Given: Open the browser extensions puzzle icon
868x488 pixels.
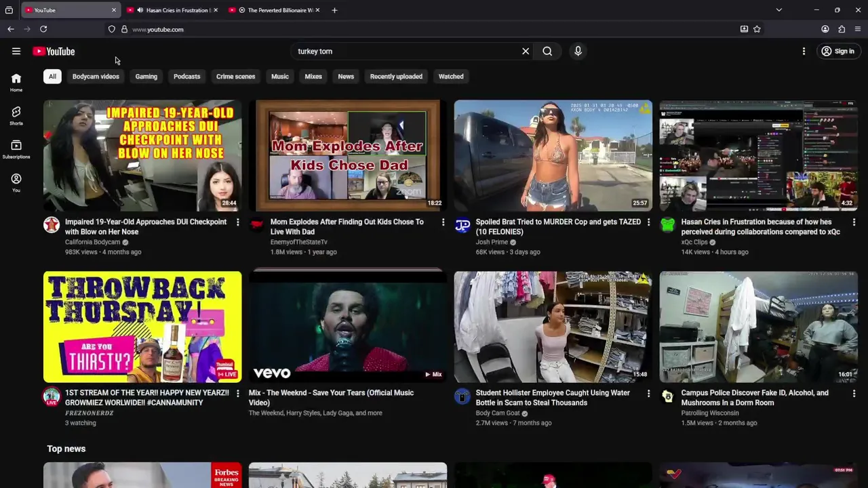Looking at the screenshot, I should point(842,29).
